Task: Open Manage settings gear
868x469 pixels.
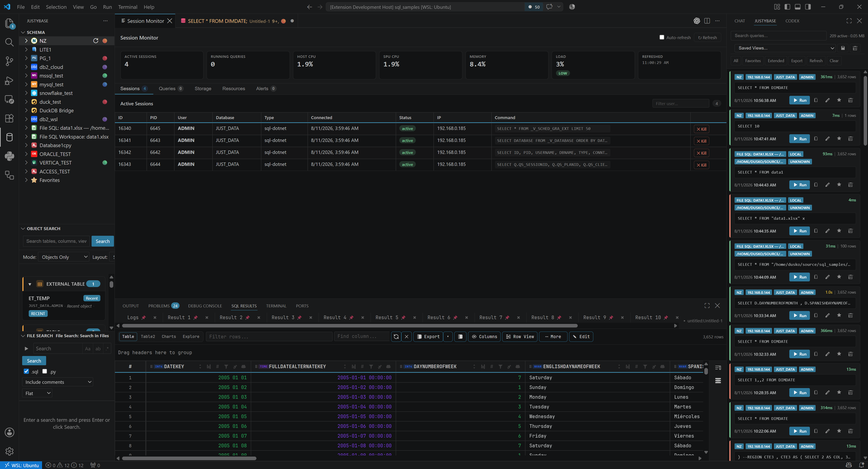Action: [9, 451]
